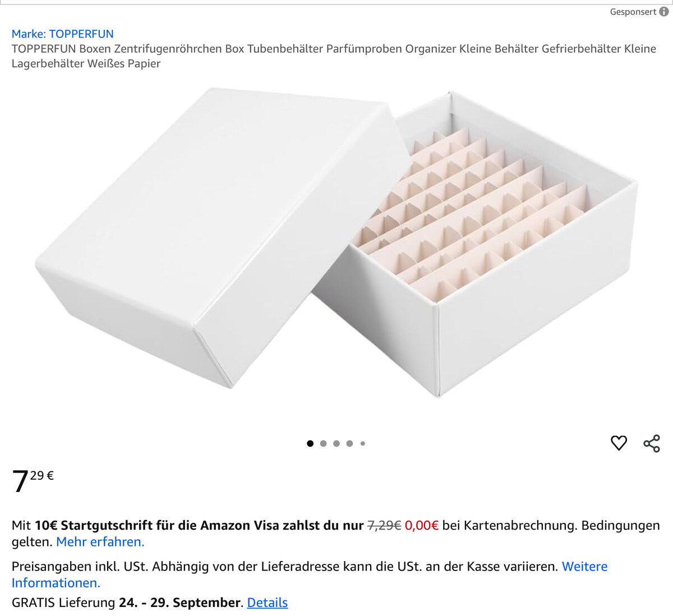
Task: Open the share icon options
Action: pyautogui.click(x=652, y=443)
